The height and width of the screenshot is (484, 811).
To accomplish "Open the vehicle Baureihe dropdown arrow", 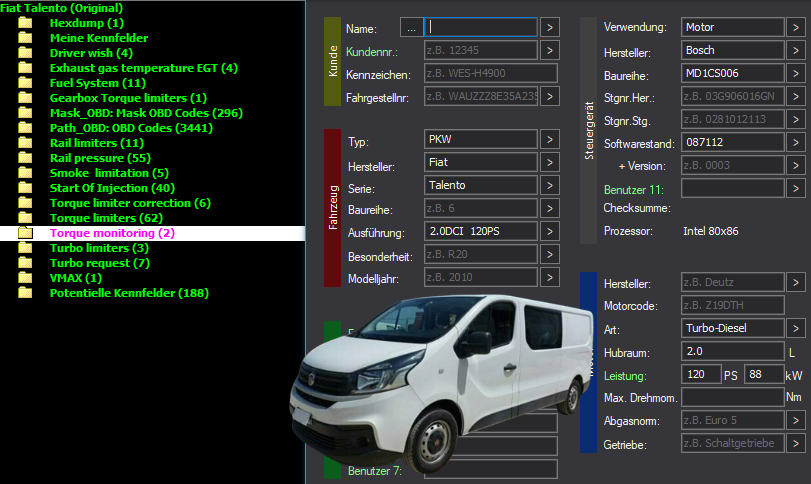I will pyautogui.click(x=550, y=208).
